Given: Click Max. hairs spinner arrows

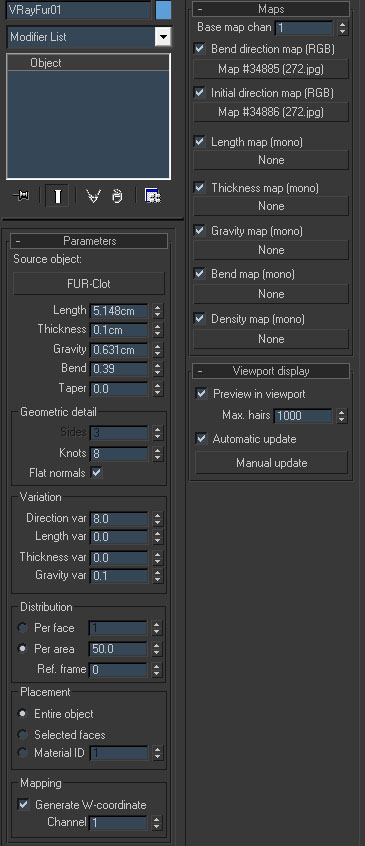Looking at the screenshot, I should click(341, 416).
